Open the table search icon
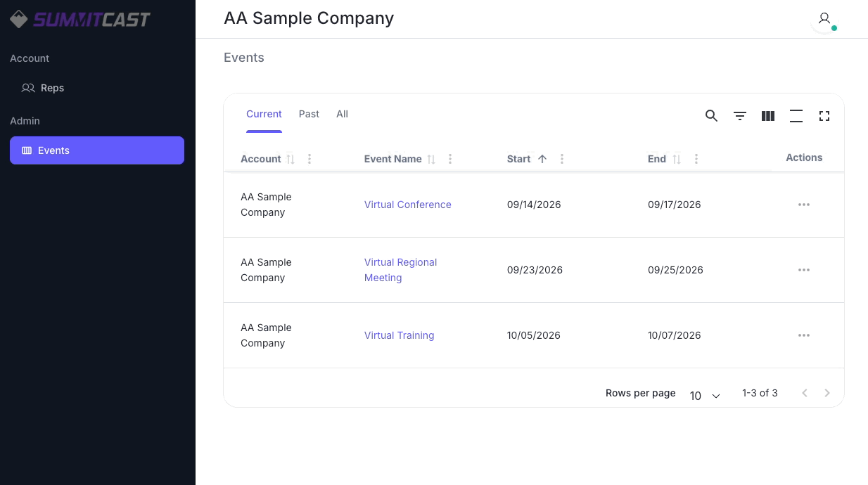This screenshot has width=868, height=485. pyautogui.click(x=711, y=116)
